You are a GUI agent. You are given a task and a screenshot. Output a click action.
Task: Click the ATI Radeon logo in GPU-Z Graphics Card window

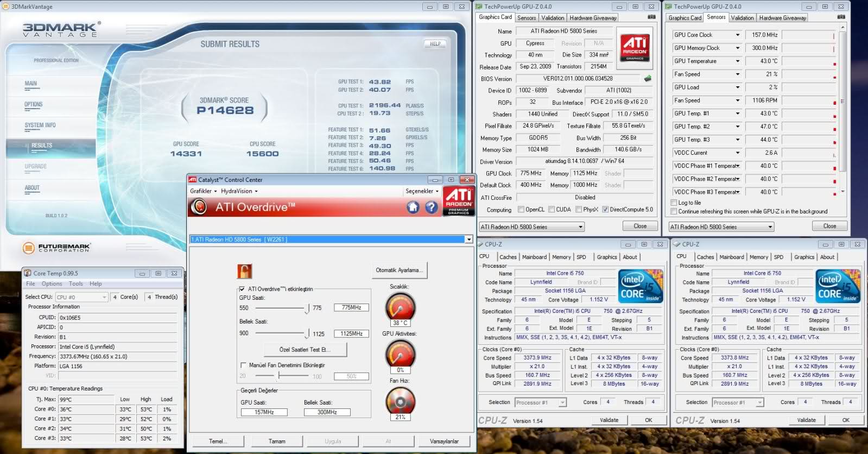point(635,48)
